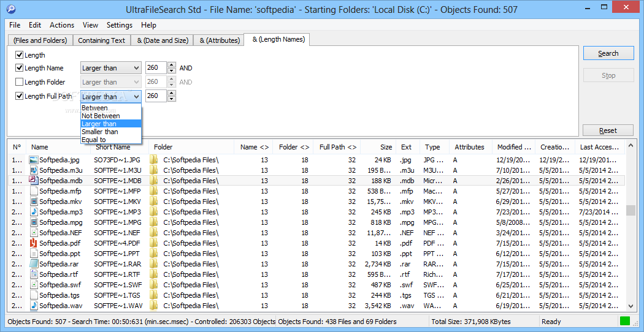This screenshot has height=332, width=644.
Task: Uncheck the Length Full Path checkbox
Action: point(19,96)
